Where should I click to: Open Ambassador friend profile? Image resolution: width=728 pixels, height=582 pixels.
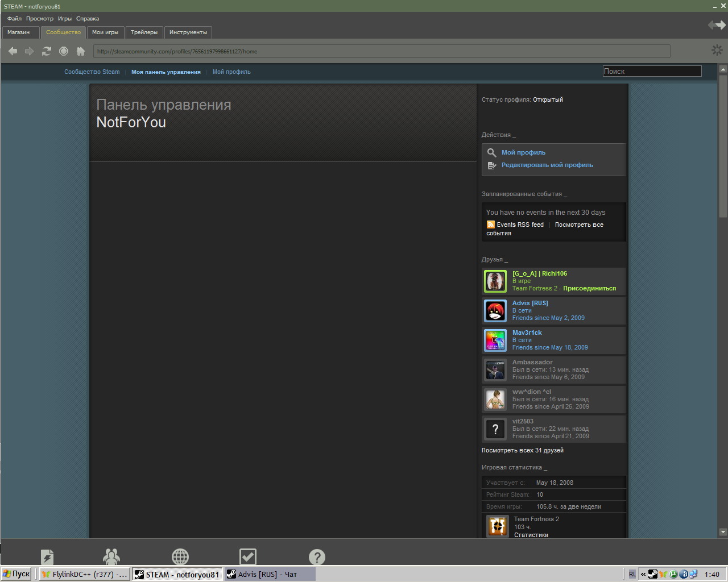pos(532,362)
